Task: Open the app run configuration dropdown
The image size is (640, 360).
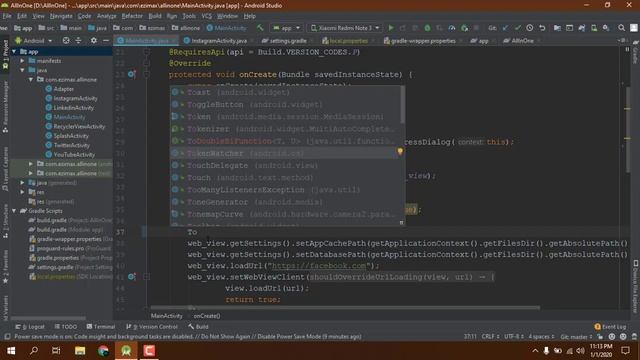Action: [x=287, y=28]
